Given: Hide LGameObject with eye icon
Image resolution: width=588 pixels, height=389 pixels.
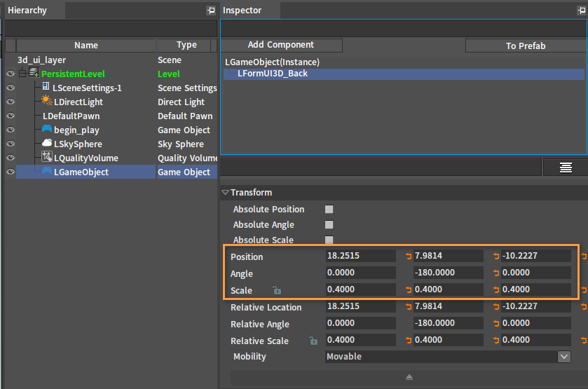Looking at the screenshot, I should tap(11, 172).
